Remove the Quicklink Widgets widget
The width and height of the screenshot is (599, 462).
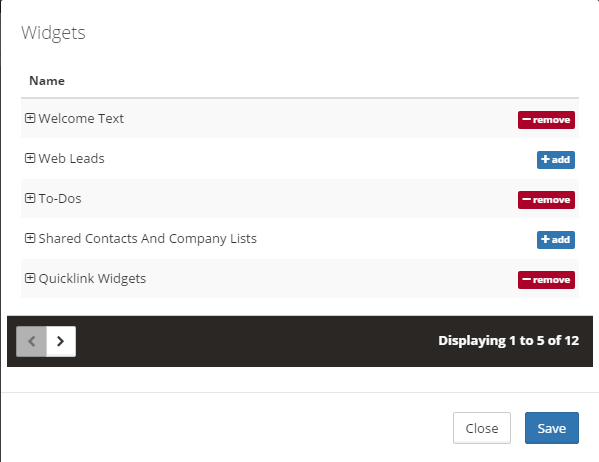click(x=546, y=280)
